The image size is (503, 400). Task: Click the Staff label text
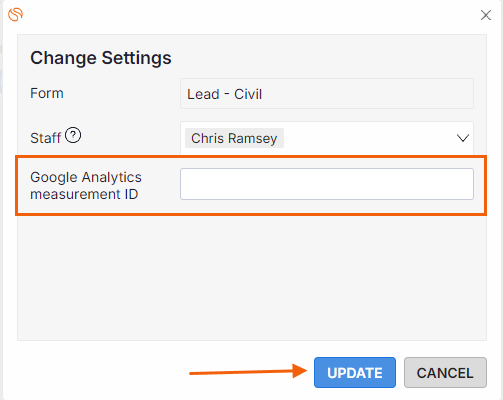coord(45,138)
